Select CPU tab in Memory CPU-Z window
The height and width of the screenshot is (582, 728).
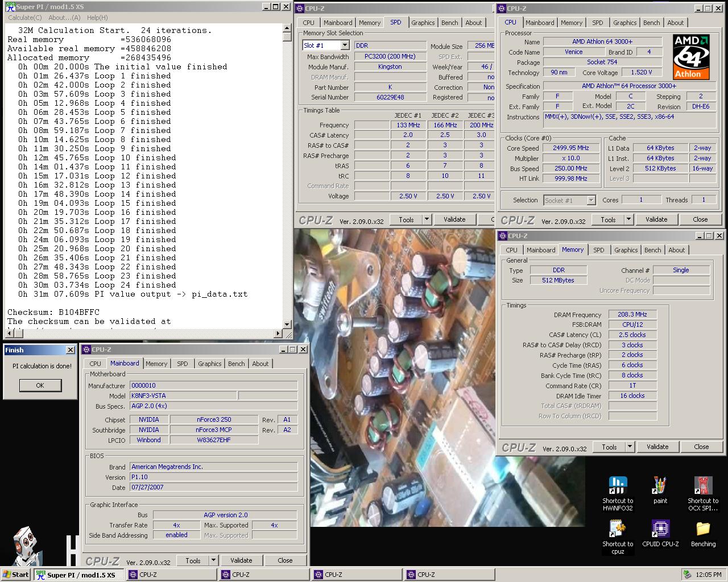tap(512, 250)
